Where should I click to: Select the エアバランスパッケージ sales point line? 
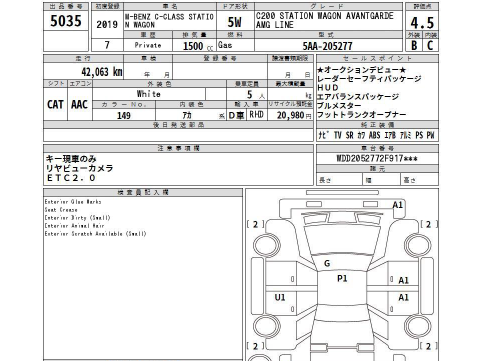[358, 97]
